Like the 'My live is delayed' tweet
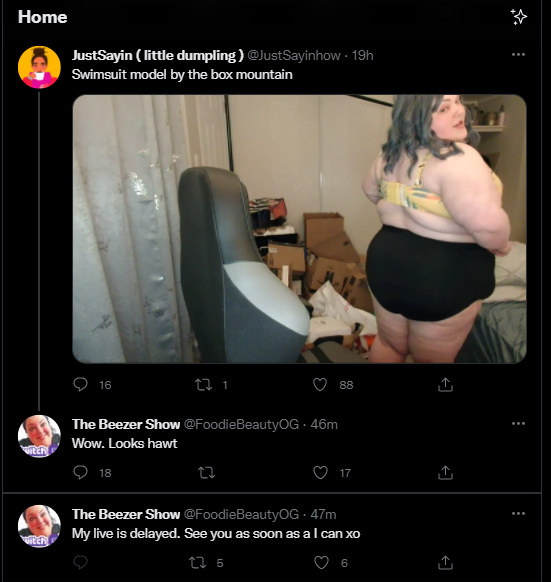Viewport: 551px width, 582px height. coord(321,563)
